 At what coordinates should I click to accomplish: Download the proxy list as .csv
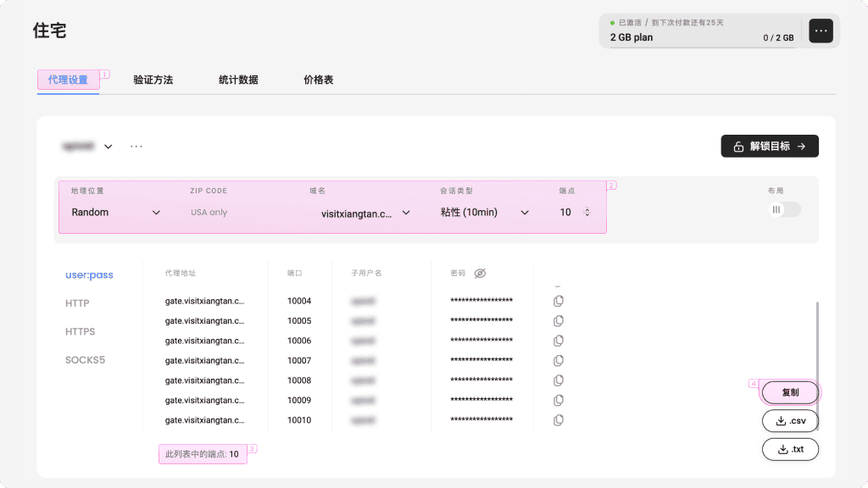pyautogui.click(x=790, y=421)
